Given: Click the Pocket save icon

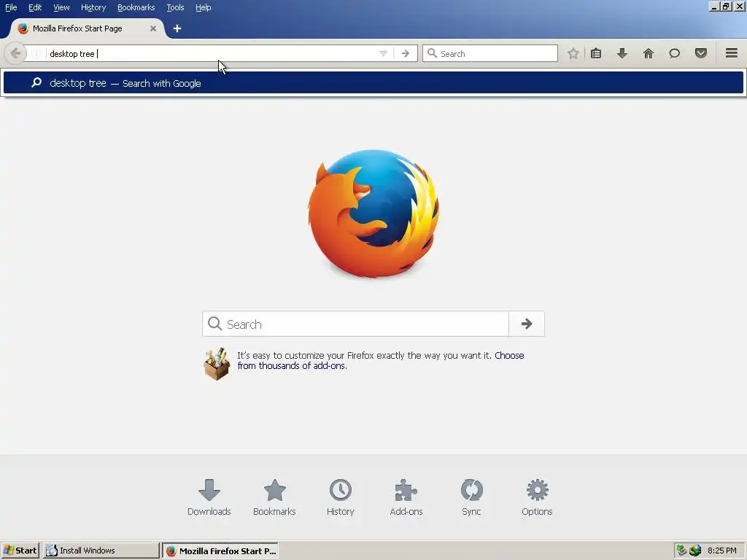Looking at the screenshot, I should pos(700,53).
